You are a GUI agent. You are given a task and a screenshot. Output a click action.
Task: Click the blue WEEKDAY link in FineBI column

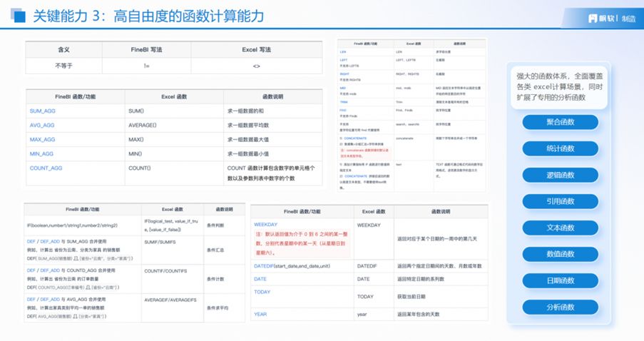[x=266, y=225]
